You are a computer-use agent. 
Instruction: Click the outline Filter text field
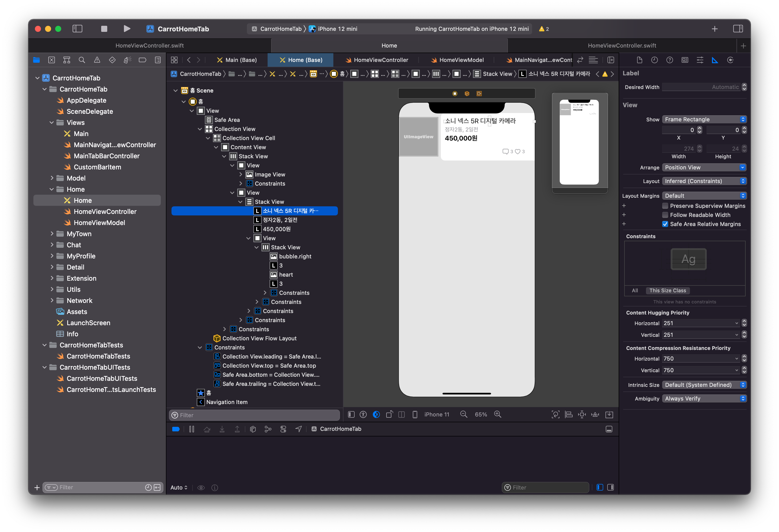(x=258, y=415)
